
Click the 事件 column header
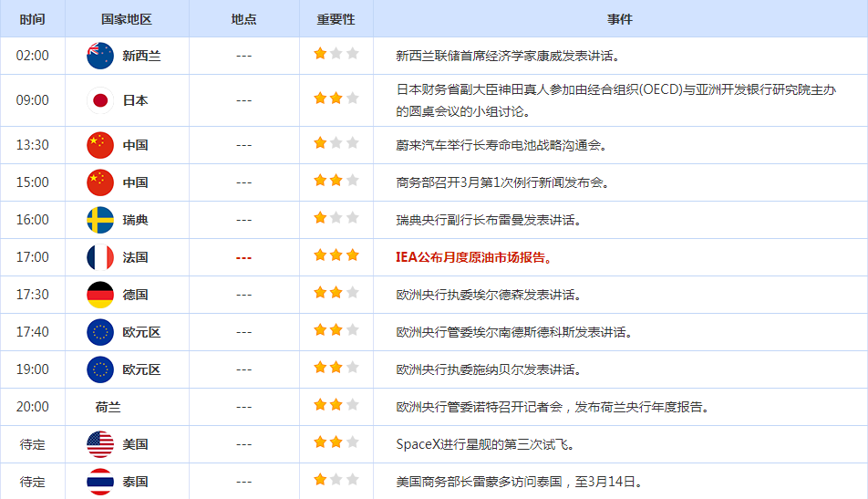tap(619, 19)
